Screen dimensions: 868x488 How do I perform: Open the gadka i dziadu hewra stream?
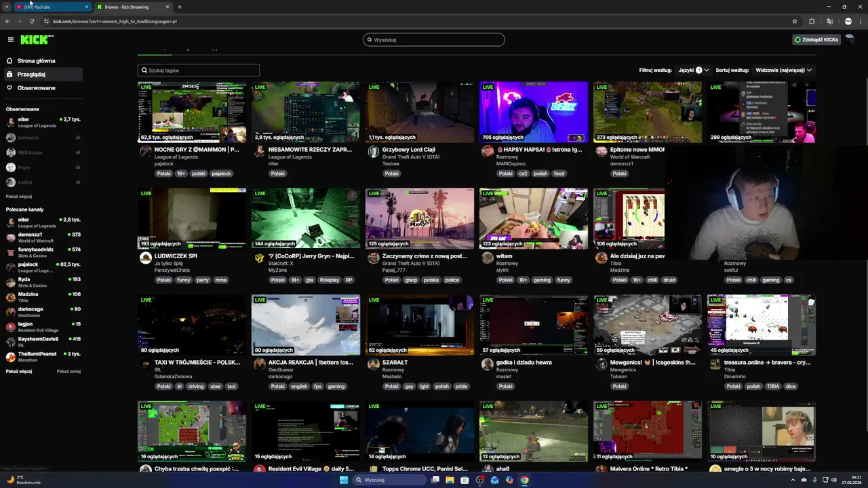534,325
